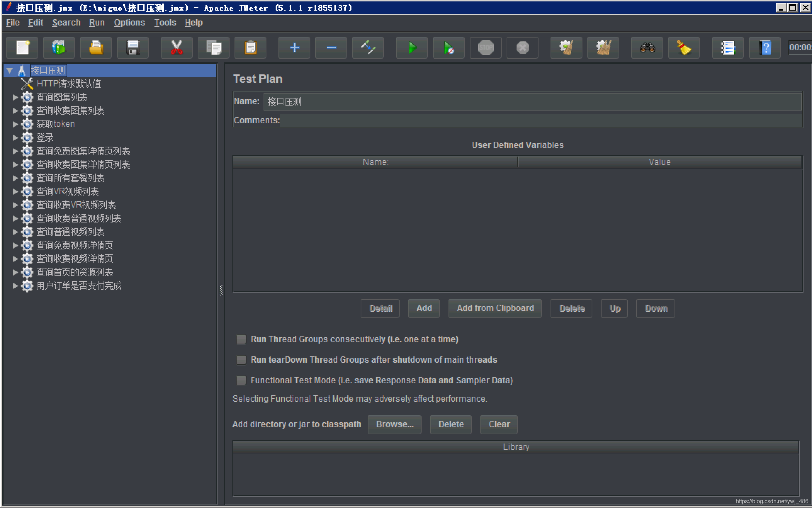This screenshot has height=508, width=812.
Task: Enable Run Thread Groups consecutively checkbox
Action: tap(241, 339)
